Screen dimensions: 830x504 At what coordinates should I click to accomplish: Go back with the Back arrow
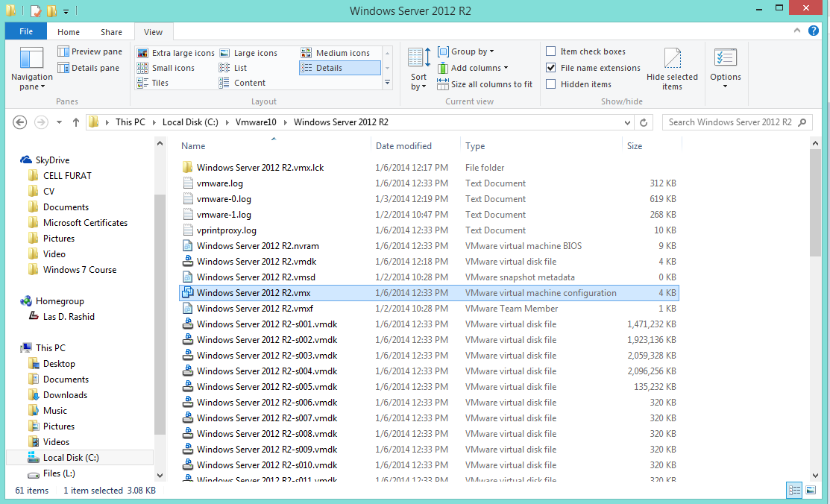pos(19,122)
